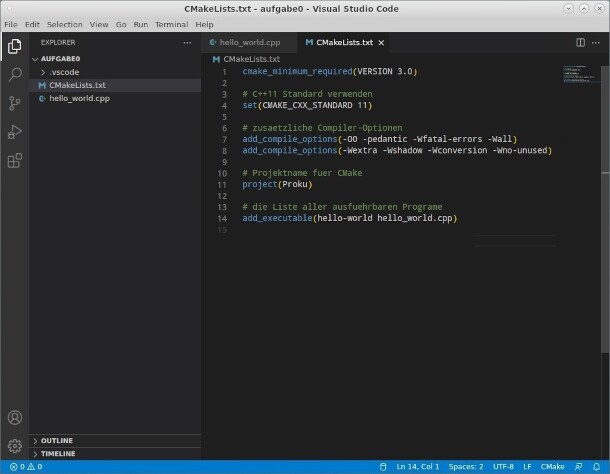Open the Selection menu
Viewport: 610px width, 474px height.
65,25
